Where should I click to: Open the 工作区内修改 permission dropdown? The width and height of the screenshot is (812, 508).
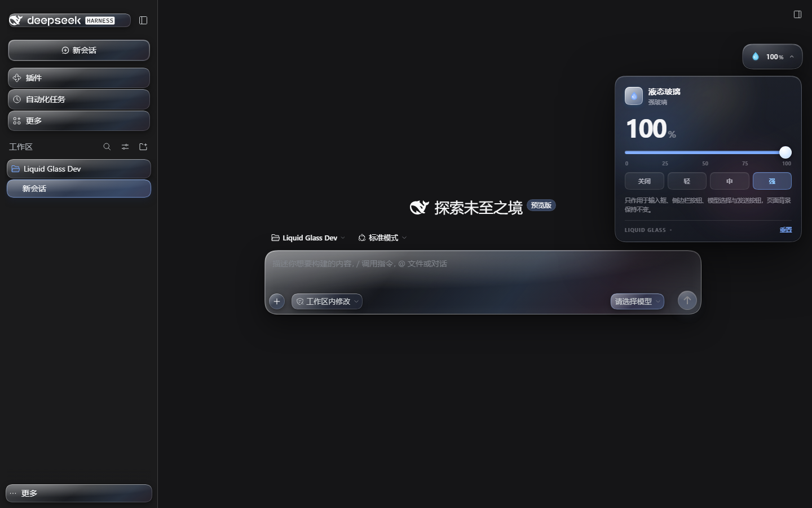327,301
